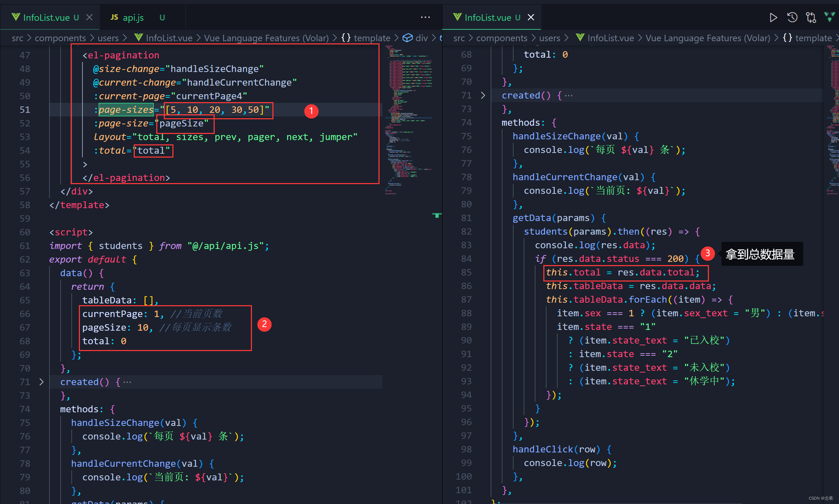Image resolution: width=839 pixels, height=504 pixels.
Task: Expand the folded created() block in left editor
Action: point(42,382)
